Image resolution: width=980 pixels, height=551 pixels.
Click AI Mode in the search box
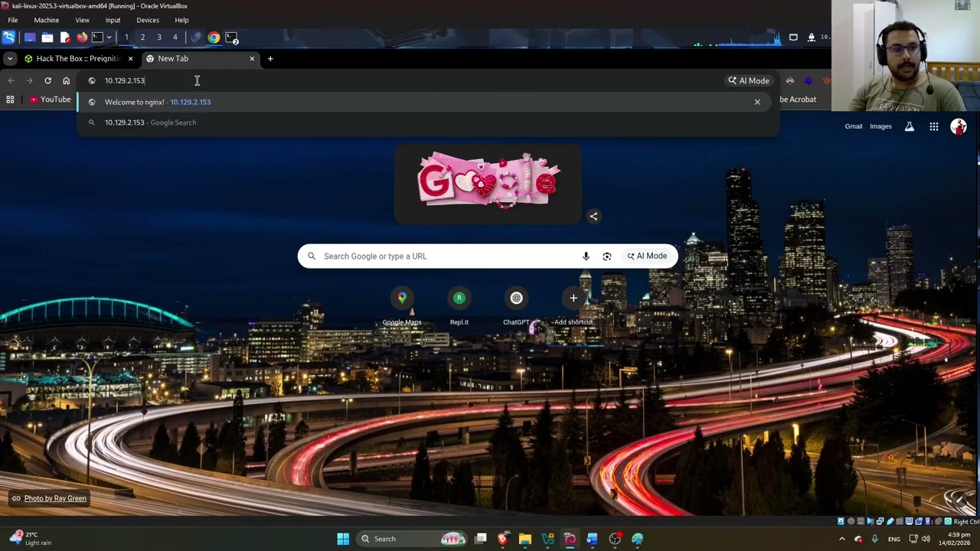click(647, 256)
